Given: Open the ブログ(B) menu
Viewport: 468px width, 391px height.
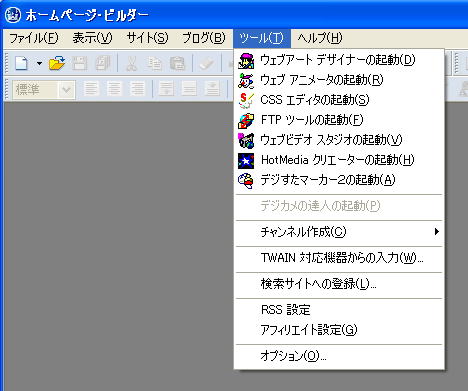Looking at the screenshot, I should [x=204, y=38].
